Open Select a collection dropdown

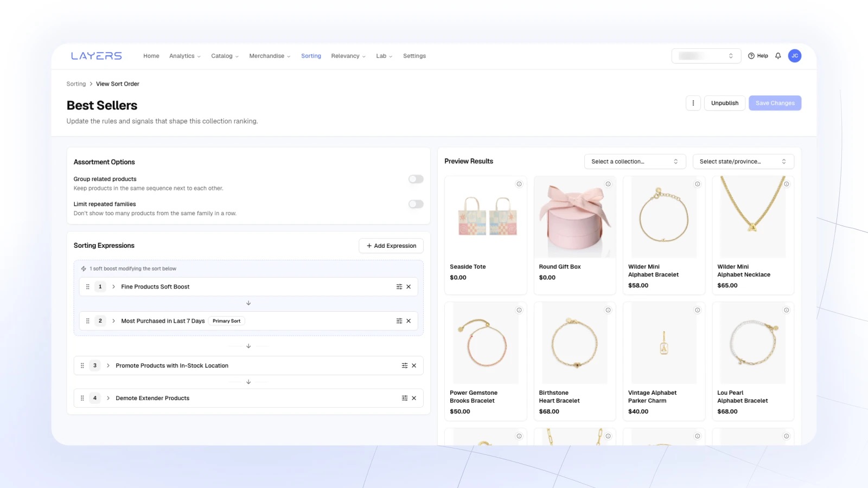coord(635,162)
